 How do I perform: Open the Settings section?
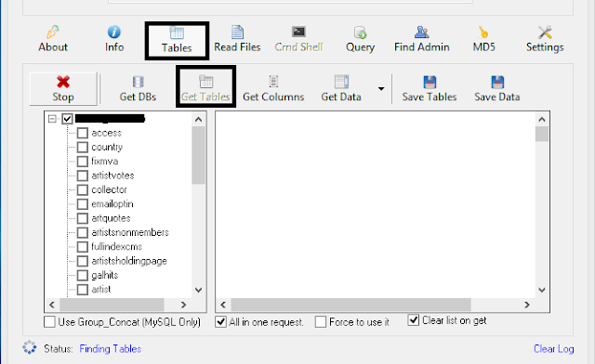click(x=545, y=39)
